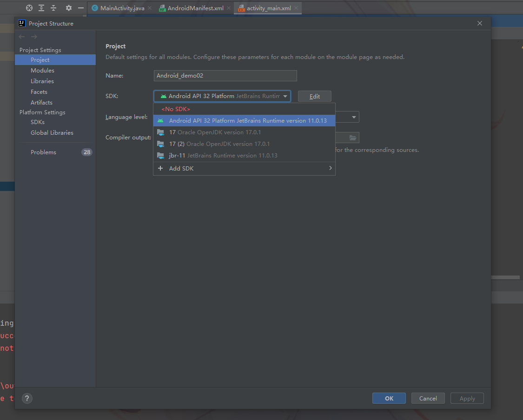523x420 pixels.
Task: Open the Language level dropdown arrow
Action: point(354,117)
